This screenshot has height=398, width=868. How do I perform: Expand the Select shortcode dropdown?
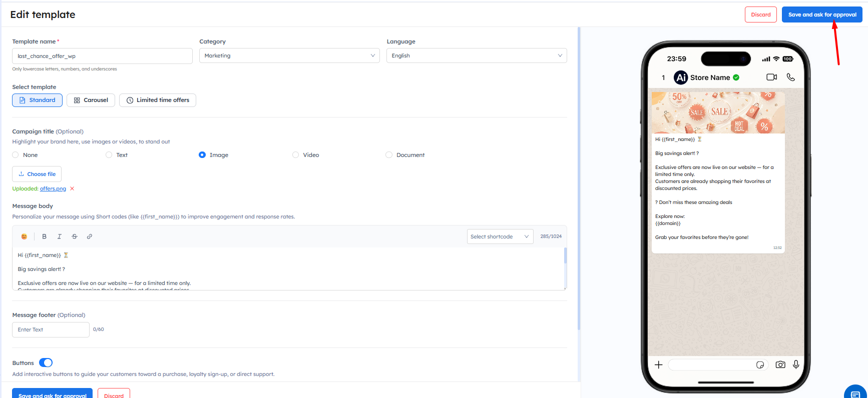(x=500, y=236)
